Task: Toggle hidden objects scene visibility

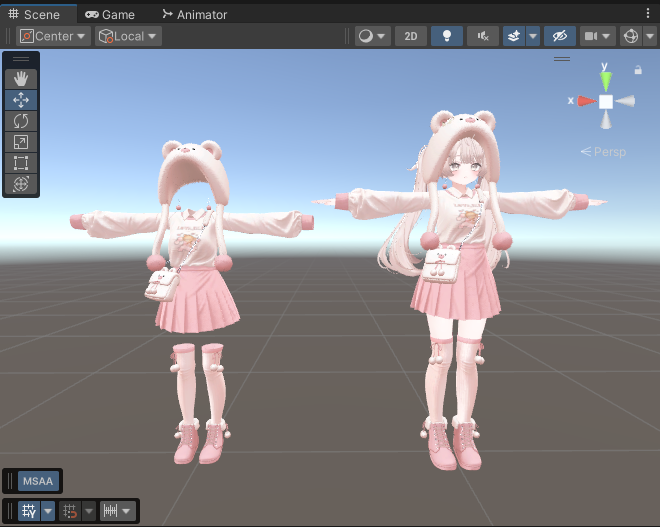Action: click(559, 36)
